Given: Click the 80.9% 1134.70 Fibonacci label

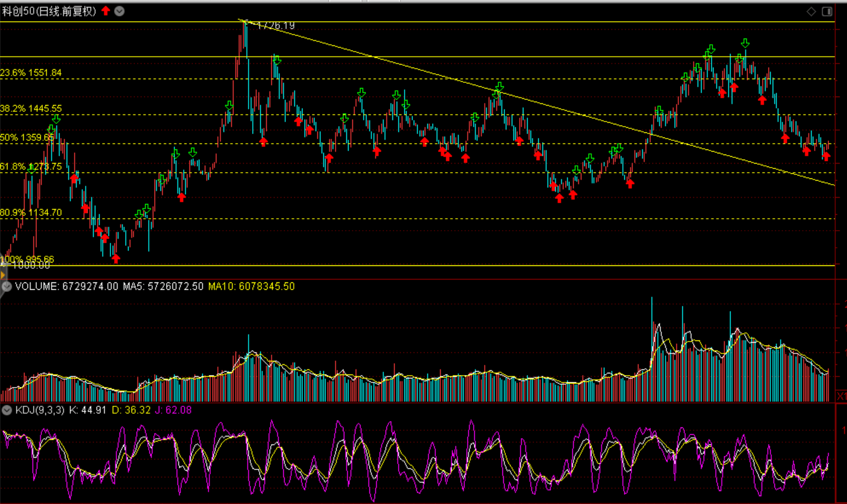Looking at the screenshot, I should 31,213.
